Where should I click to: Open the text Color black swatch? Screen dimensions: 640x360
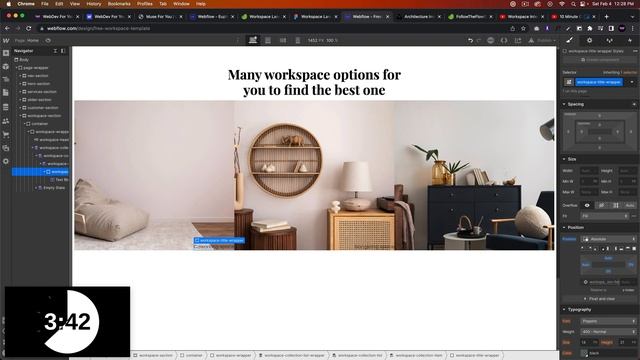(584, 353)
